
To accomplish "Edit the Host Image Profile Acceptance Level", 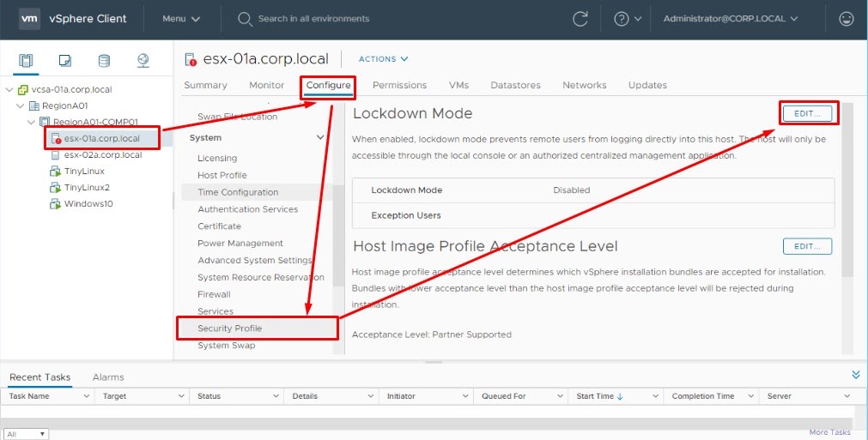I will (807, 246).
